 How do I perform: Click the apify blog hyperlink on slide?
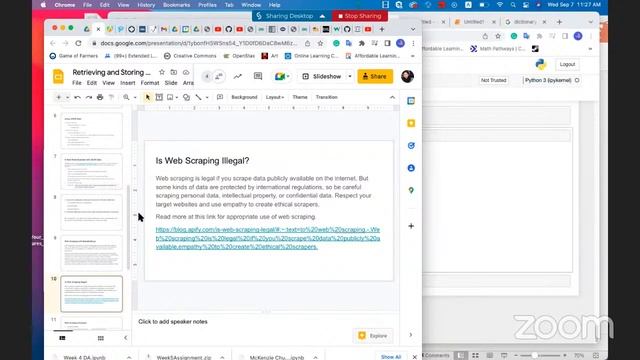268,238
